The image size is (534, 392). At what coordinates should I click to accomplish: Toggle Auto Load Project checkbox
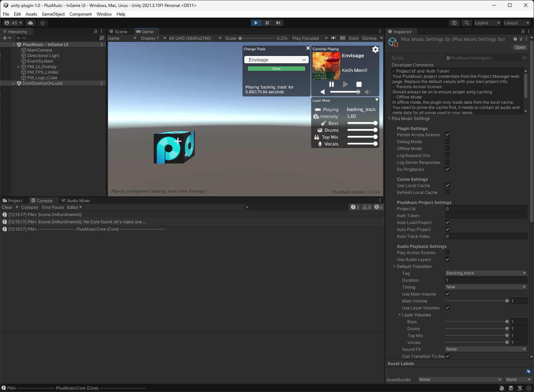click(x=447, y=222)
